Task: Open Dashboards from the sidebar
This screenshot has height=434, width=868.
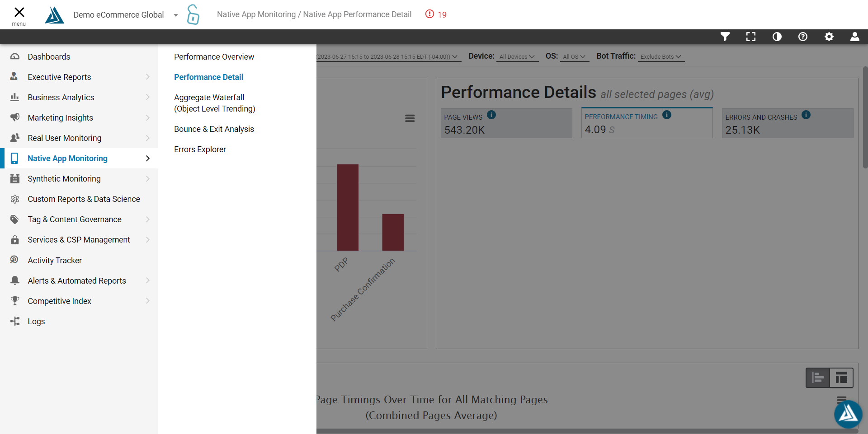Action: coord(79,57)
